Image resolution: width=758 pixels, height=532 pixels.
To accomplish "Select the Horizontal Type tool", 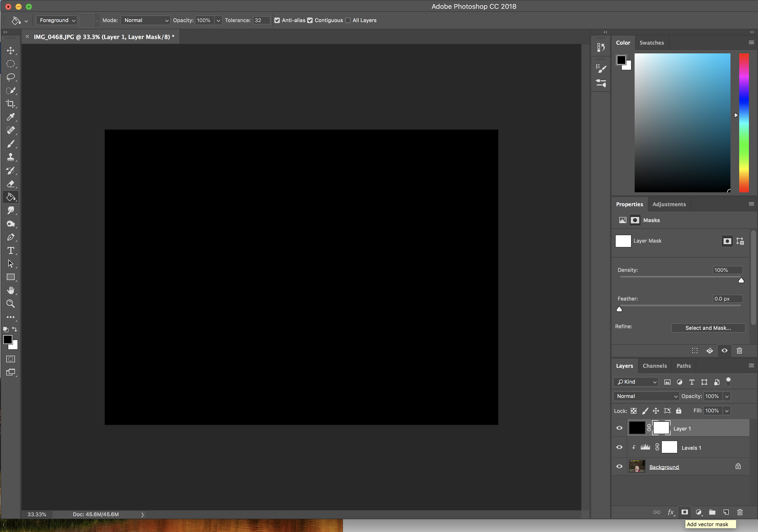I will pos(11,251).
